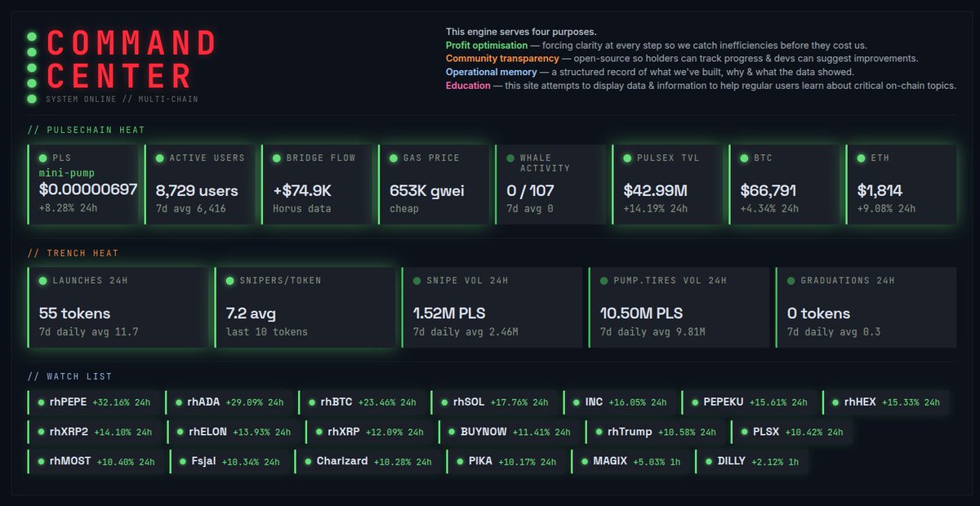Select rhMOST in the watch list
The width and height of the screenshot is (980, 506).
[x=95, y=461]
